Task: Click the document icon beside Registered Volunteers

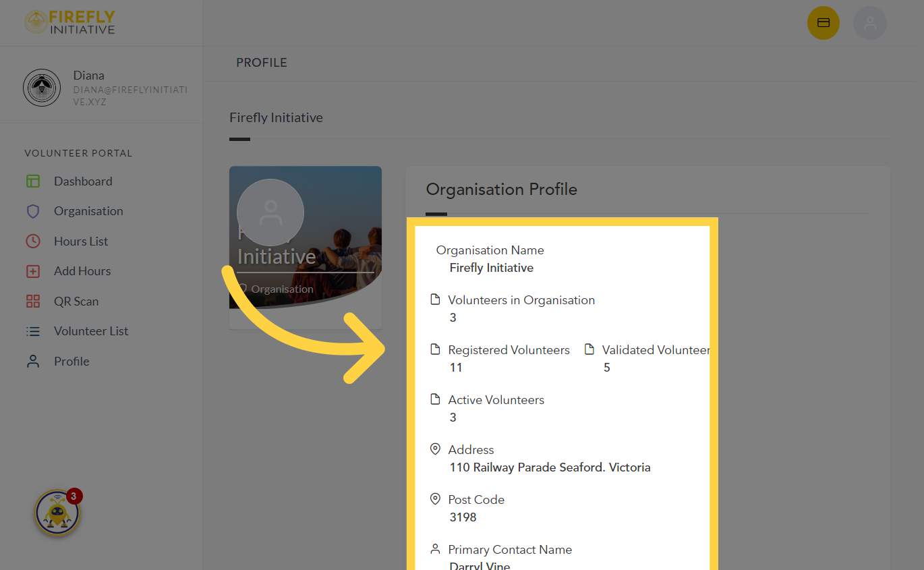Action: coord(435,349)
